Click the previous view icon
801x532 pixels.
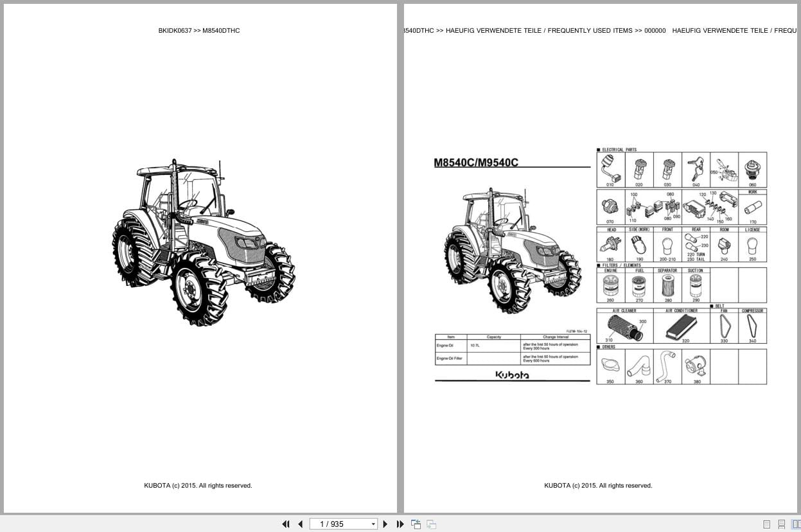coord(416,524)
